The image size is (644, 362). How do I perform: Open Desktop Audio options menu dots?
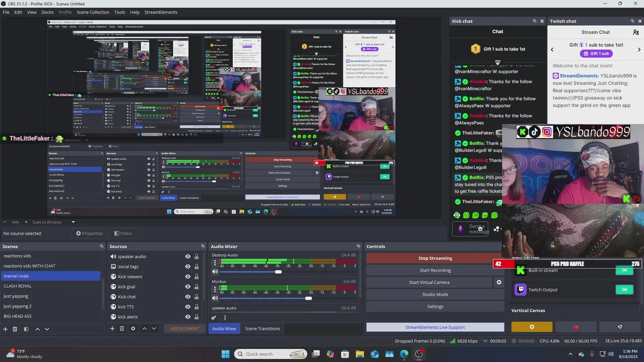pyautogui.click(x=215, y=262)
